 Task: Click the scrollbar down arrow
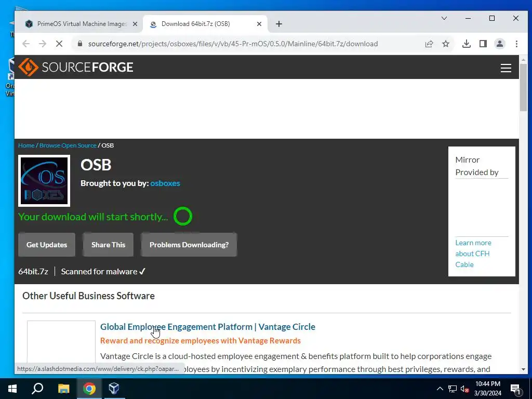pyautogui.click(x=523, y=369)
